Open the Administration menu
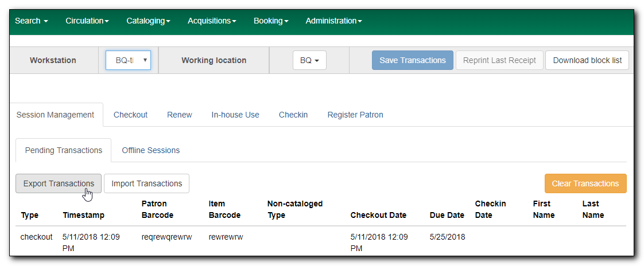The width and height of the screenshot is (644, 266). 333,21
